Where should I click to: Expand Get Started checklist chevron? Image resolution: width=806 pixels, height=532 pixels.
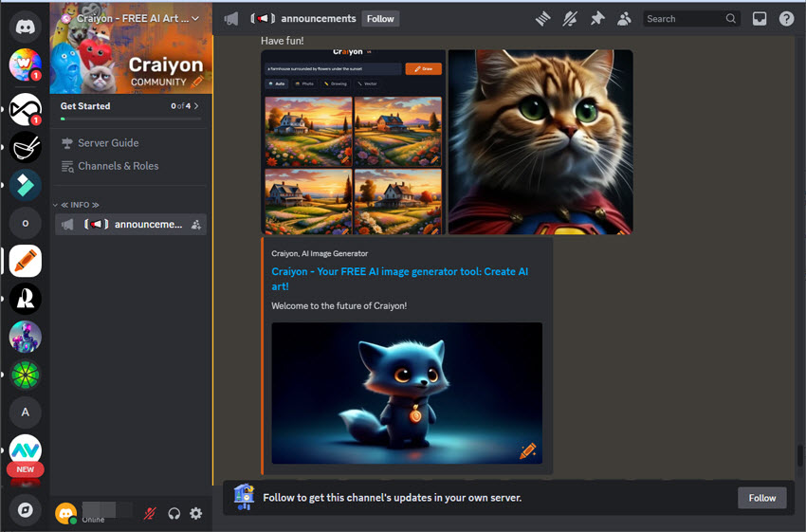pyautogui.click(x=196, y=106)
